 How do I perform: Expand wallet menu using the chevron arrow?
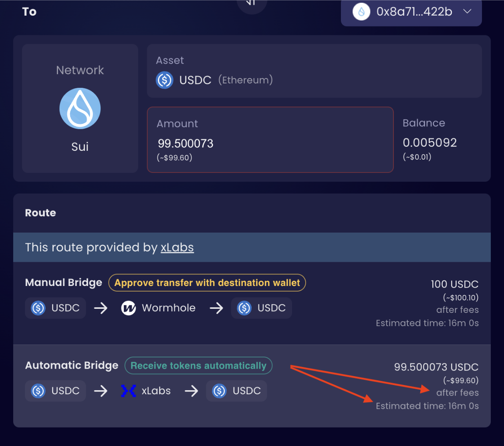[467, 12]
